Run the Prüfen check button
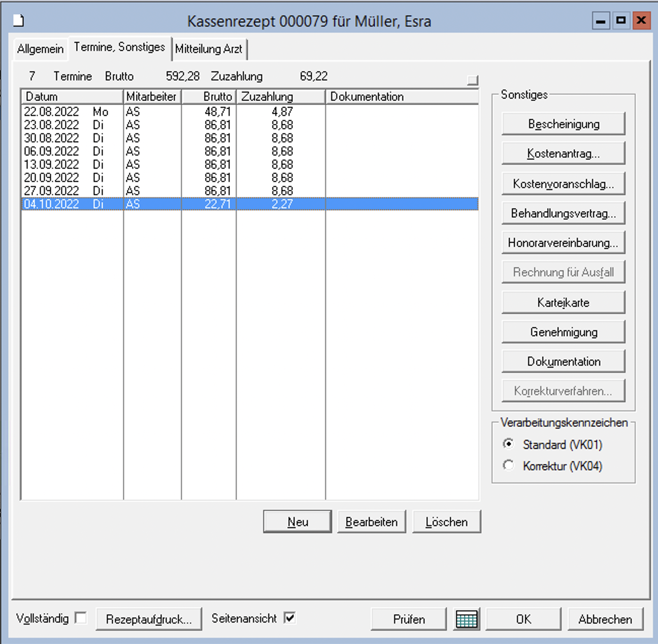Viewport: 658px width, 644px height. pyautogui.click(x=409, y=619)
